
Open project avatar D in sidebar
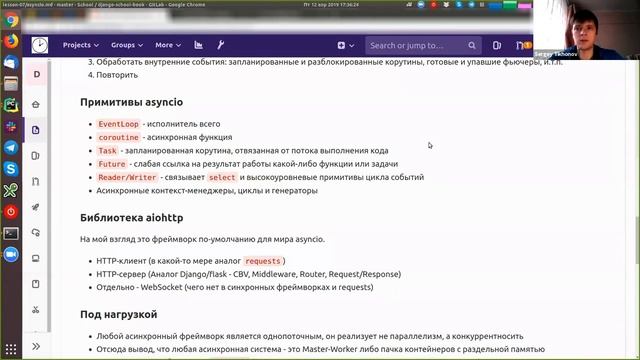click(x=37, y=74)
